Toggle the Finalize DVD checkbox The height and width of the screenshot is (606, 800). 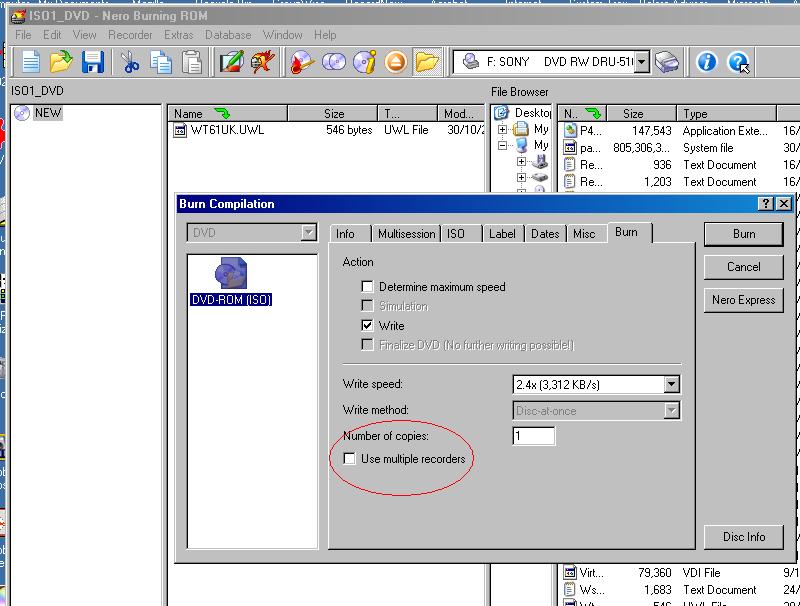coord(367,344)
